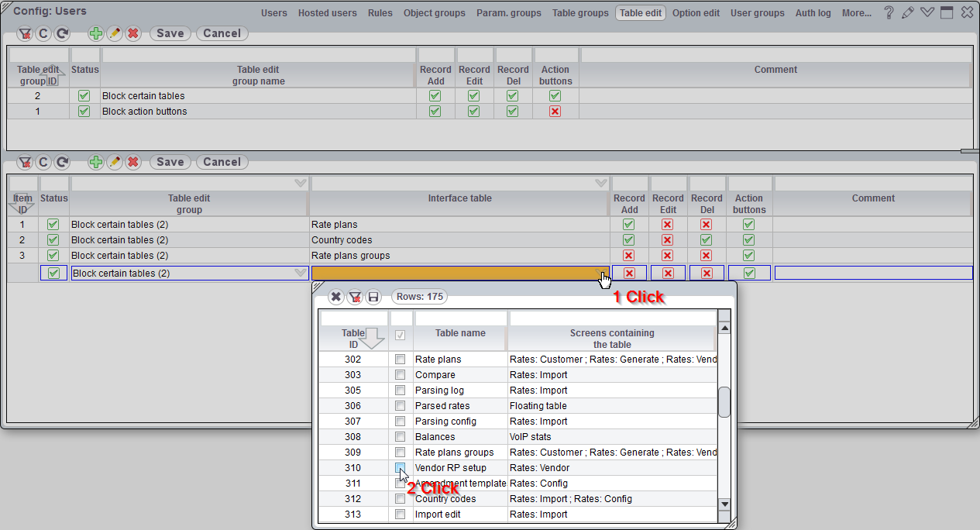Open the help question mark icon
The width and height of the screenshot is (980, 530).
pyautogui.click(x=888, y=12)
